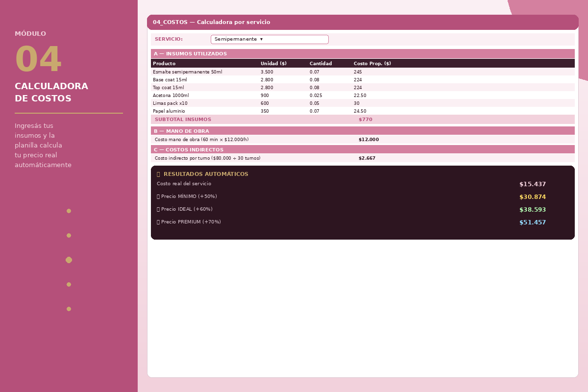Click unit price 900 in Acetona row
The image size is (588, 392).
coord(265,96)
